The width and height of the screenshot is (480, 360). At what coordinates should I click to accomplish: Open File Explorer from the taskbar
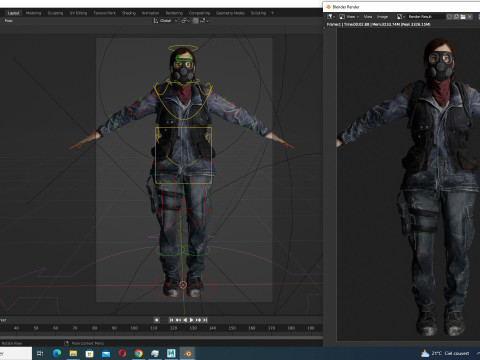click(73, 353)
